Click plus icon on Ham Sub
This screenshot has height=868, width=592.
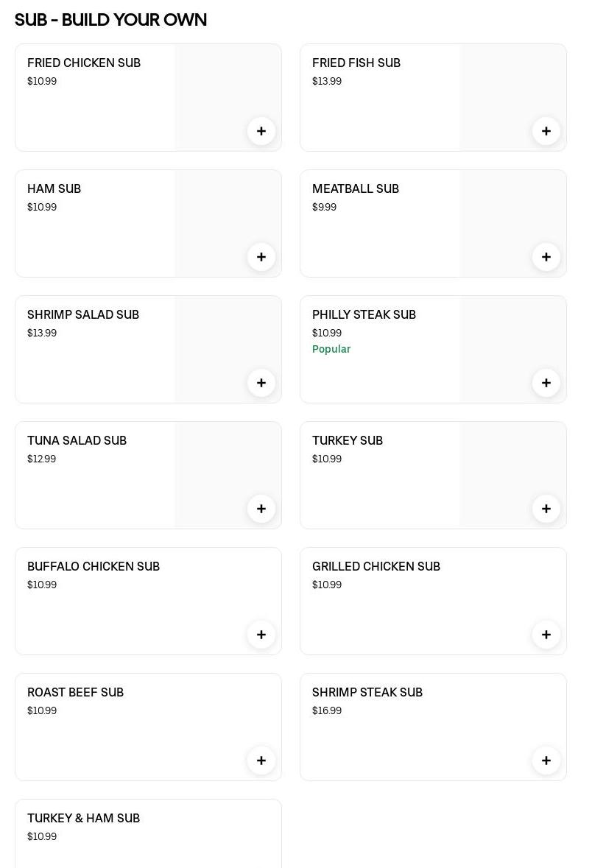click(x=261, y=257)
